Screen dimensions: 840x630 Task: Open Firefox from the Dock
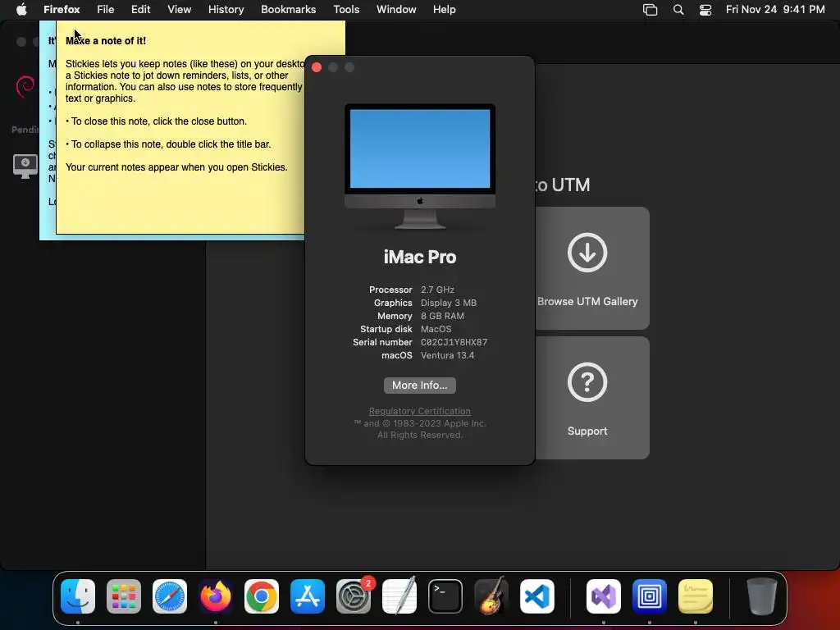pos(216,596)
